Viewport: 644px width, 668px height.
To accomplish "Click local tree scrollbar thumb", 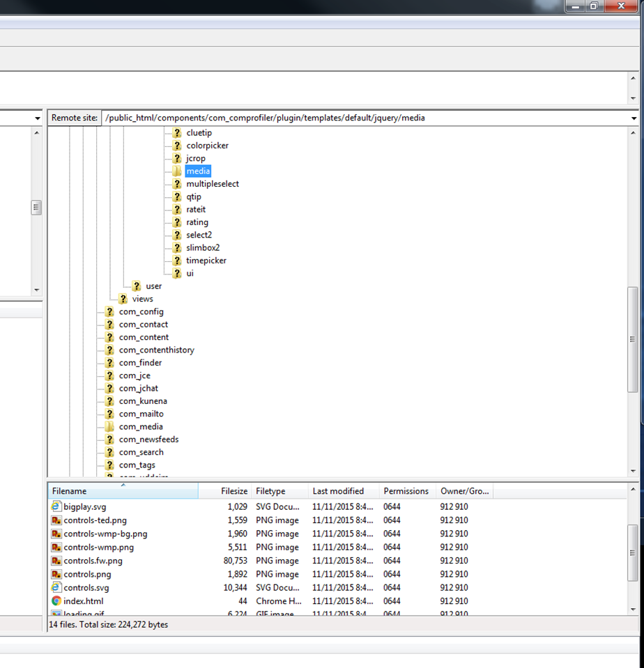I will [x=36, y=208].
